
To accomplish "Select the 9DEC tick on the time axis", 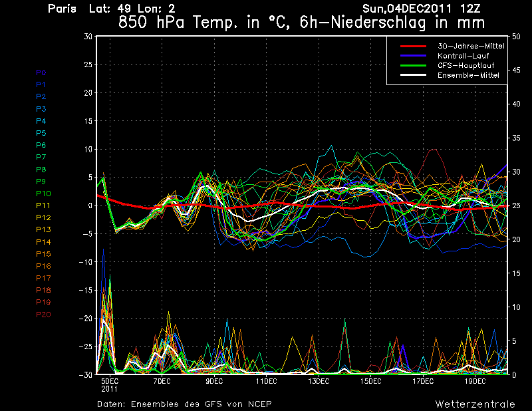I will tap(213, 381).
